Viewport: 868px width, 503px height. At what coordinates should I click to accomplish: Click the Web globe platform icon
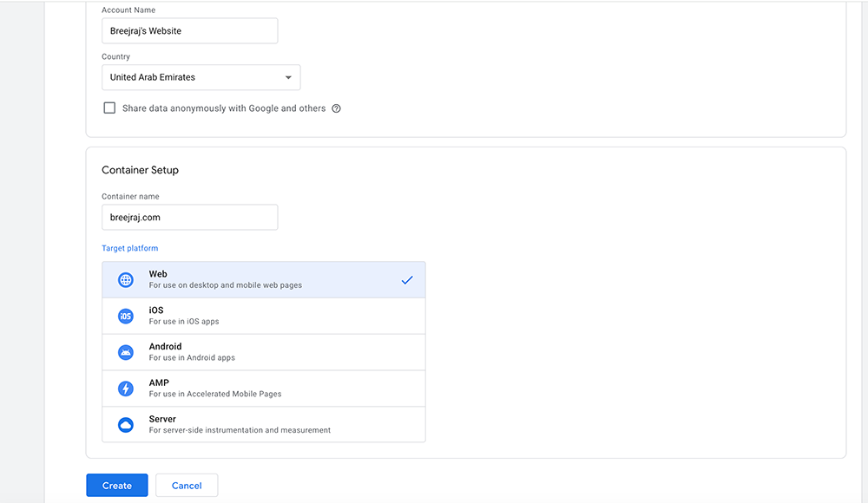click(x=126, y=279)
